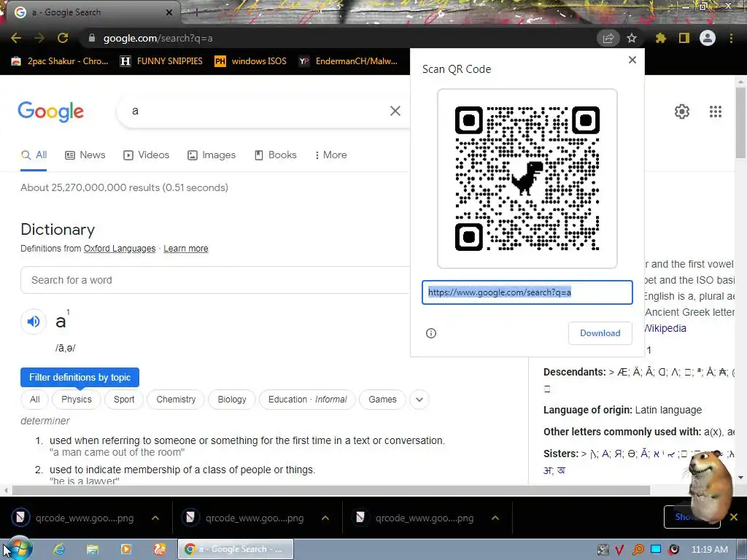This screenshot has height=560, width=747.
Task: Go back with the browser back arrow
Action: 16,38
